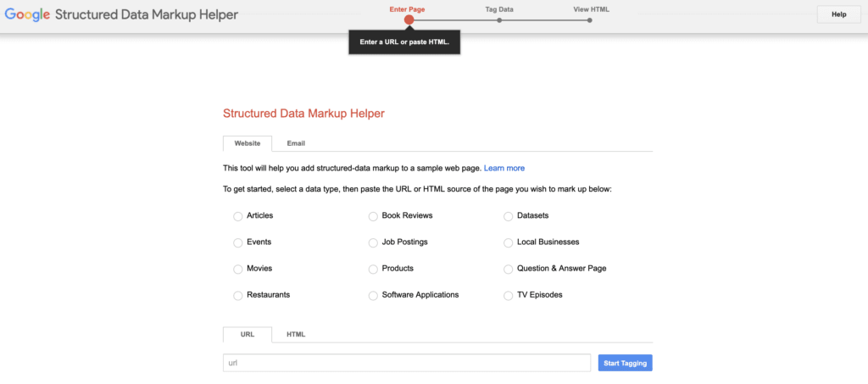Image resolution: width=868 pixels, height=384 pixels.
Task: Click the View HTML step label
Action: click(591, 9)
